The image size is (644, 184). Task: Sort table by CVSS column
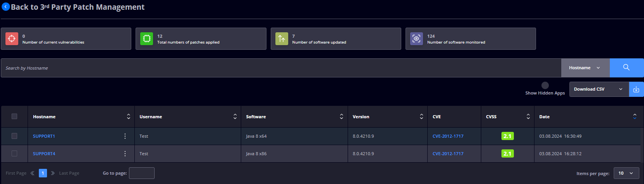pos(528,117)
